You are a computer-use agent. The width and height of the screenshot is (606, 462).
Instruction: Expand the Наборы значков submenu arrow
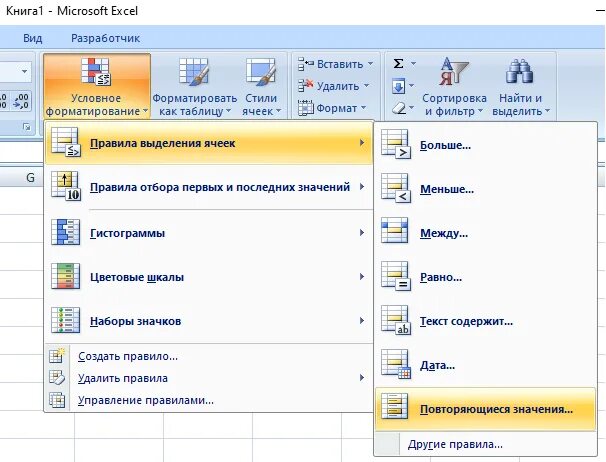coord(362,321)
